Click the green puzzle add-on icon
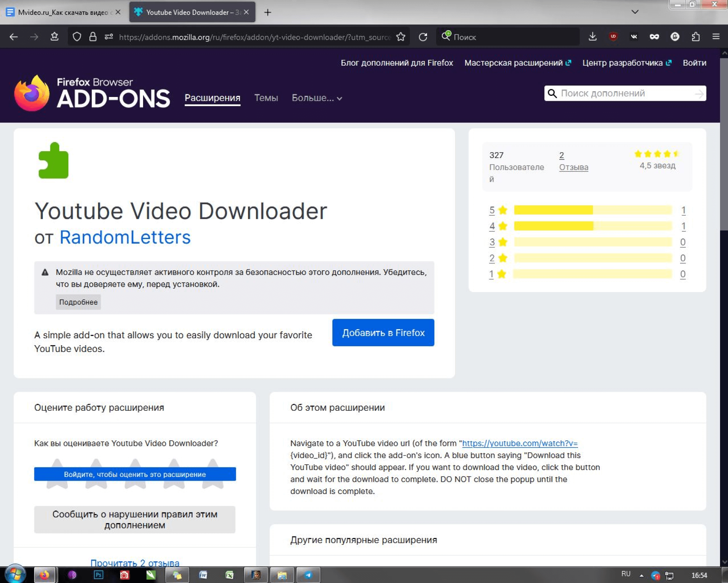728x583 pixels. 53,160
